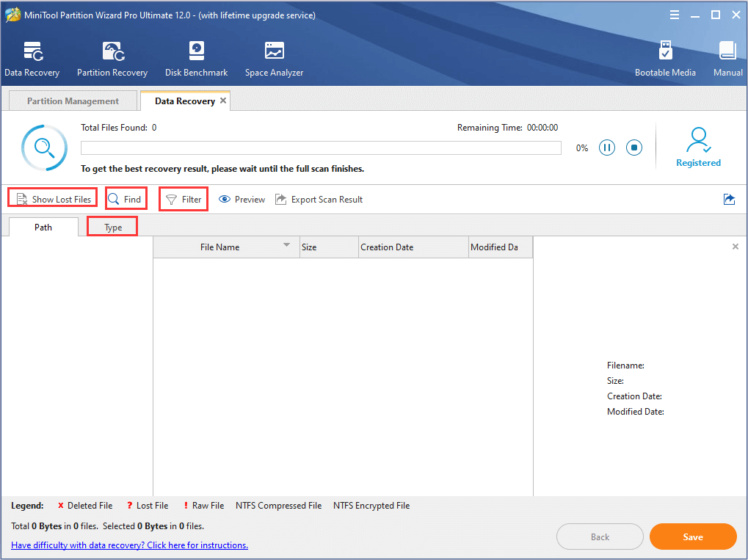Pause the scan
Viewport: 748px width, 560px height.
(607, 148)
